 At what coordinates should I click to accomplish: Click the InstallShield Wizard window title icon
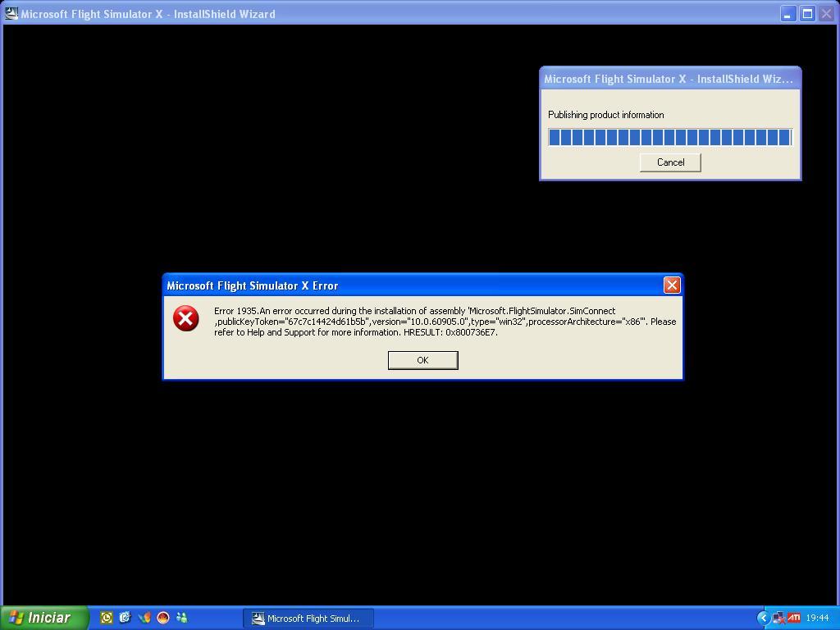pos(11,13)
